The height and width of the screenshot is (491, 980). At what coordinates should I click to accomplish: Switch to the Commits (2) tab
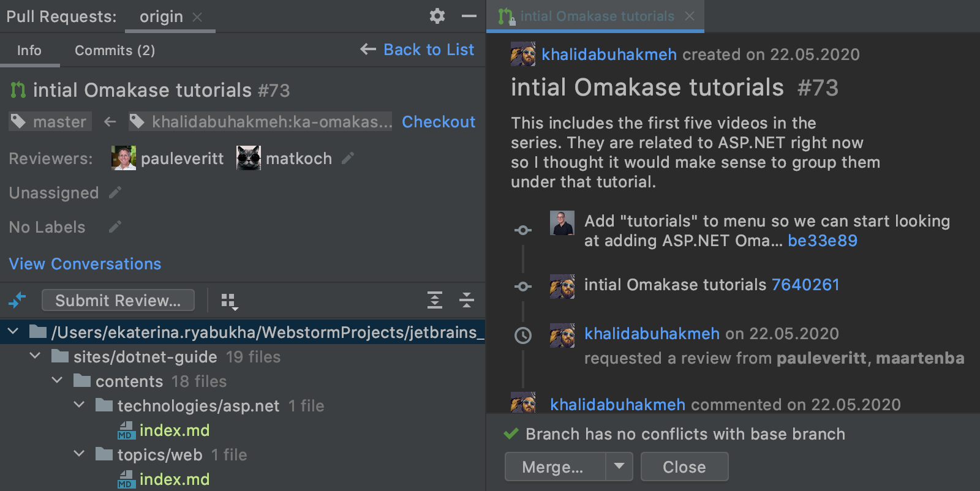point(115,50)
